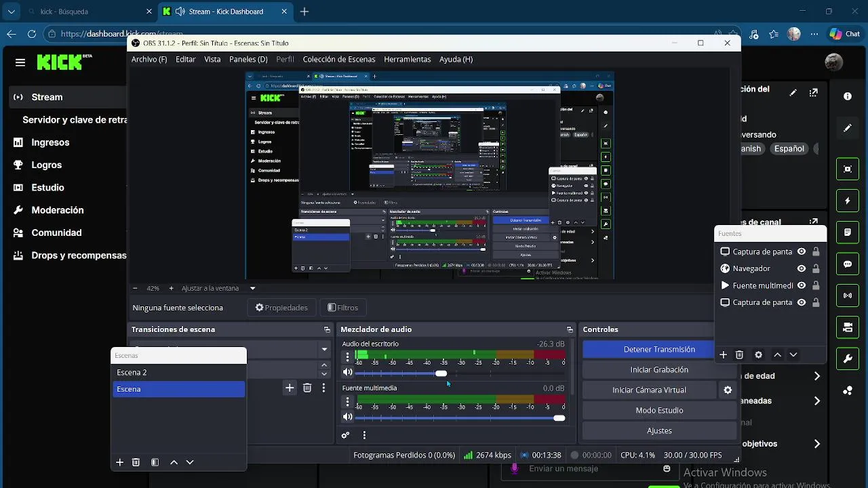868x488 pixels.
Task: Open Propiedades of the source
Action: point(281,308)
